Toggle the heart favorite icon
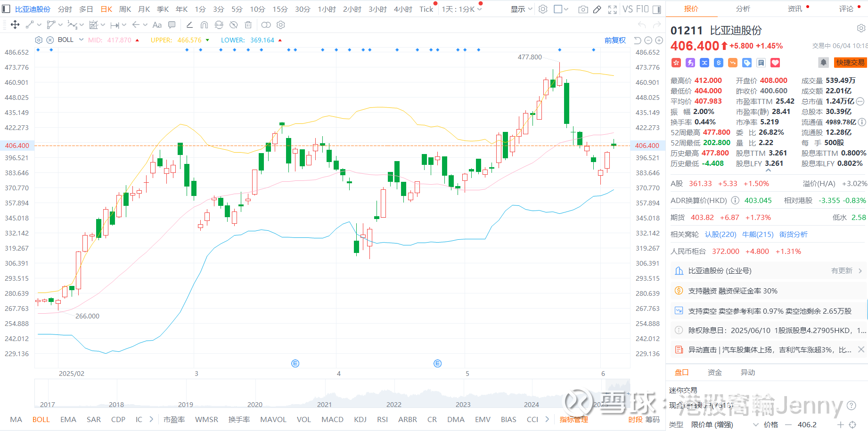 point(775,63)
